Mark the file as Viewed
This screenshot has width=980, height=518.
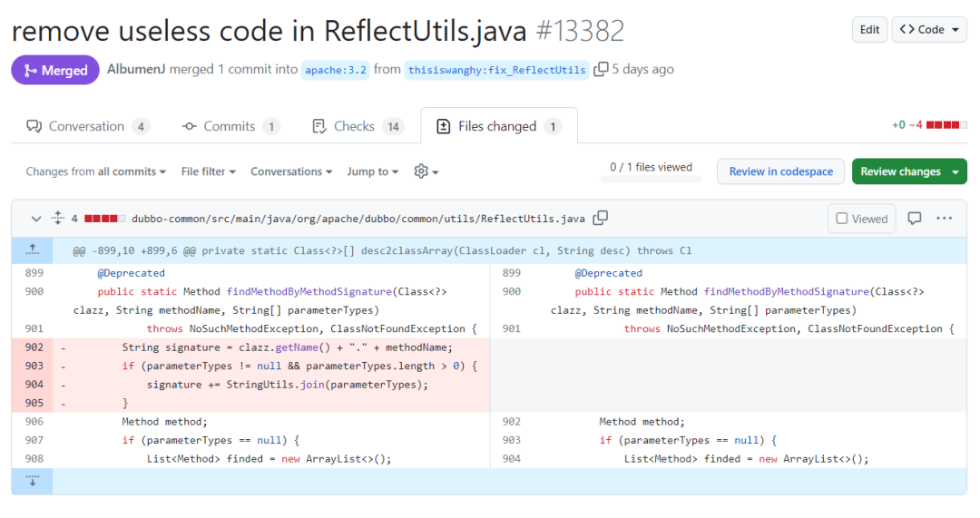pyautogui.click(x=862, y=219)
